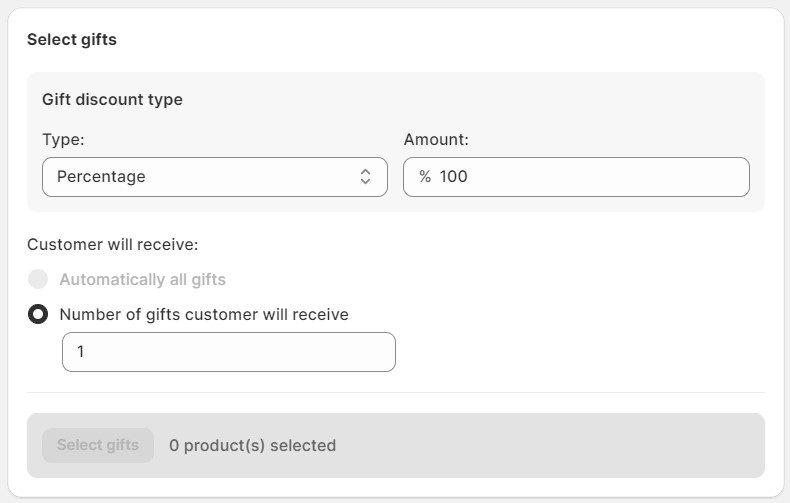Select the "Automatically all gifts" radio button
790x503 pixels.
point(38,280)
